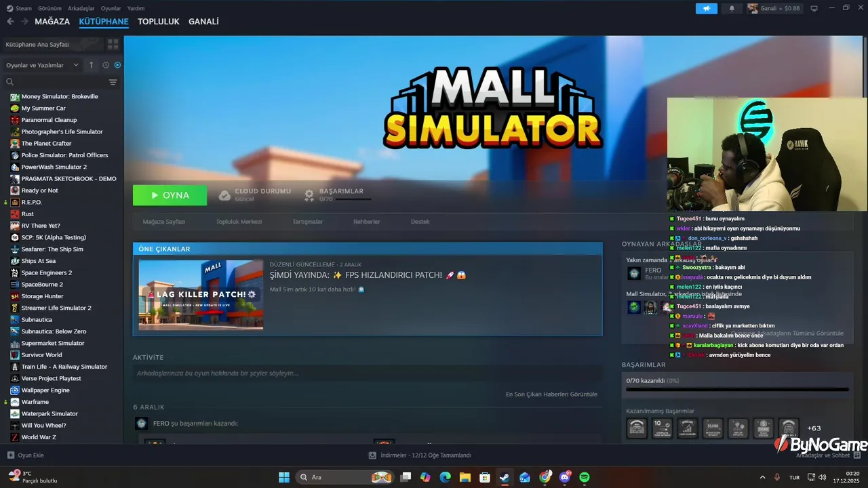
Task: Open Arkadaşlar menu
Action: click(x=81, y=8)
